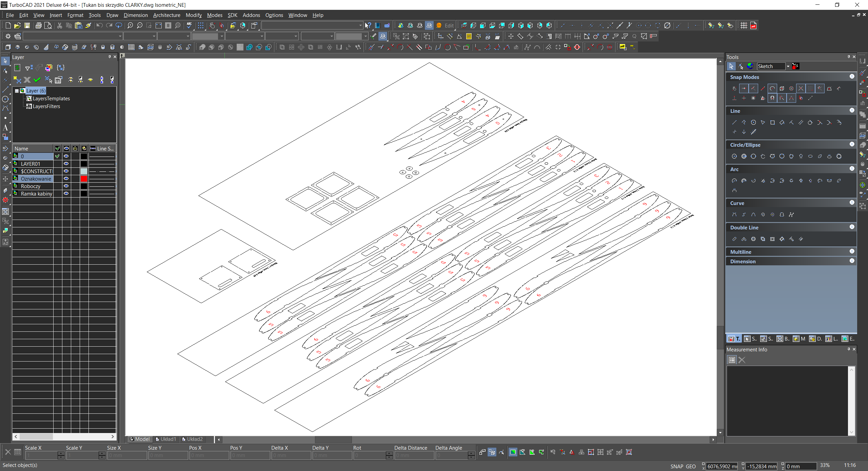Hide the Oznakowanie layer via eye icon
Screen dimensions: 868x471
pos(66,179)
